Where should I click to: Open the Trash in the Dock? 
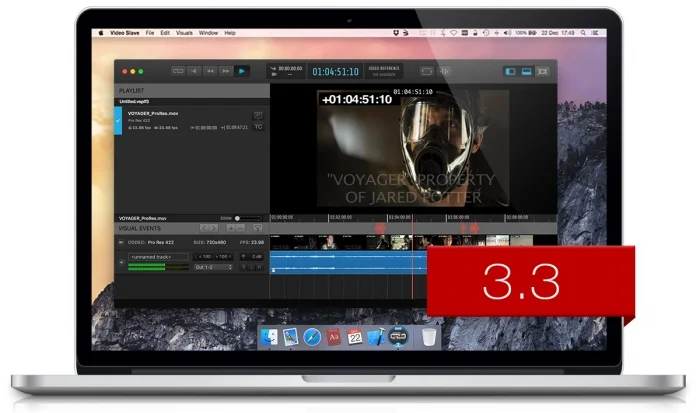429,337
